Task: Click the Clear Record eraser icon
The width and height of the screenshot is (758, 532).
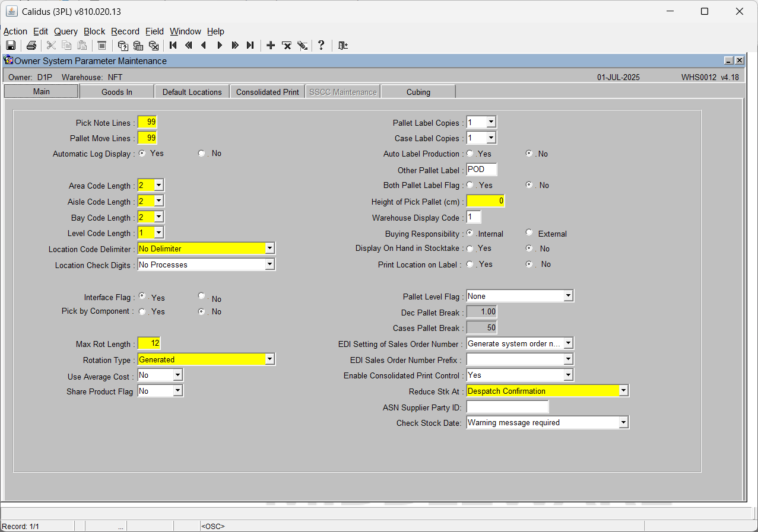Action: pyautogui.click(x=302, y=45)
